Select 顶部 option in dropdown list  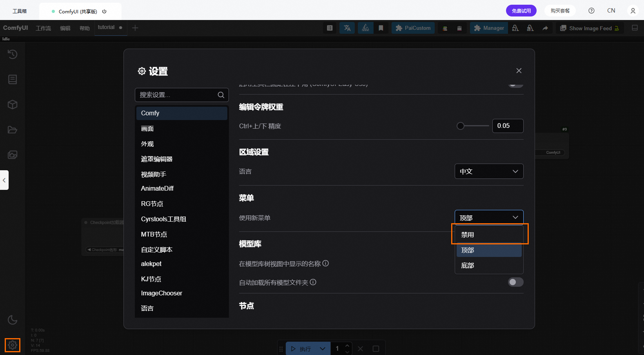click(x=489, y=250)
